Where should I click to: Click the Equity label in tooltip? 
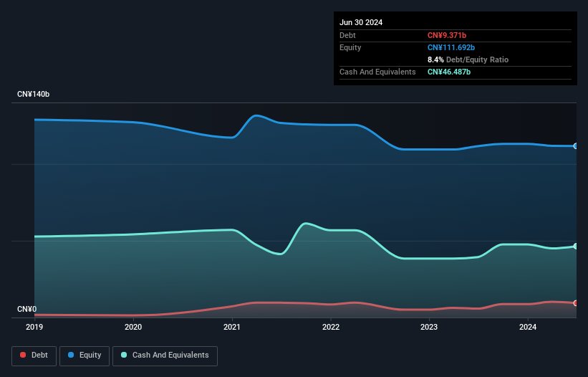[x=350, y=47]
